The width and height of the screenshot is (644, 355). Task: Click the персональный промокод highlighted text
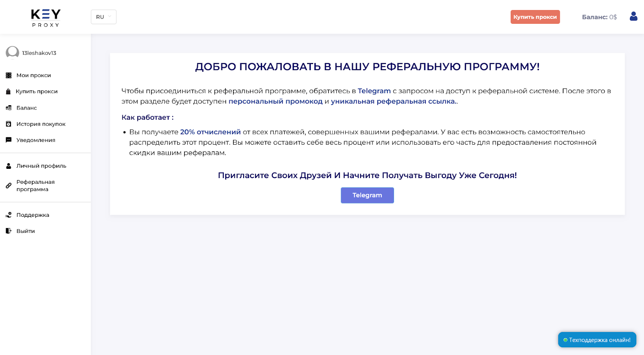click(276, 102)
